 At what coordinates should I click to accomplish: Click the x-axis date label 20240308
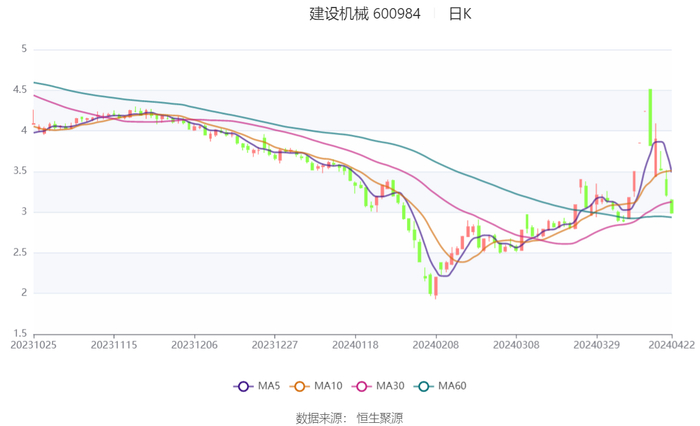click(516, 345)
